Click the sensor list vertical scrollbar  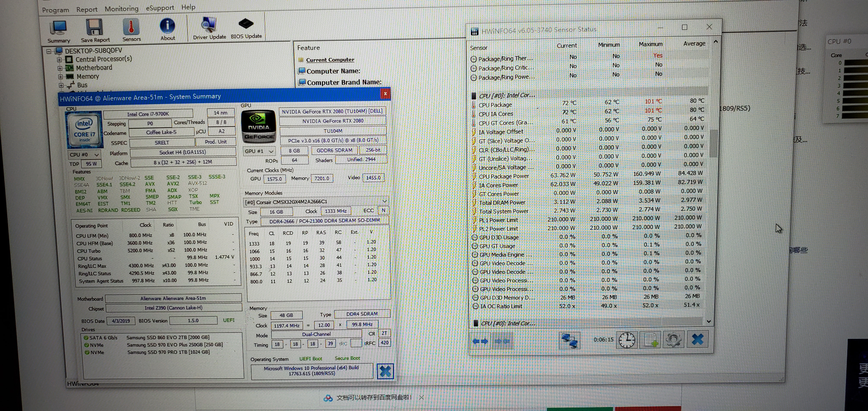(x=713, y=144)
